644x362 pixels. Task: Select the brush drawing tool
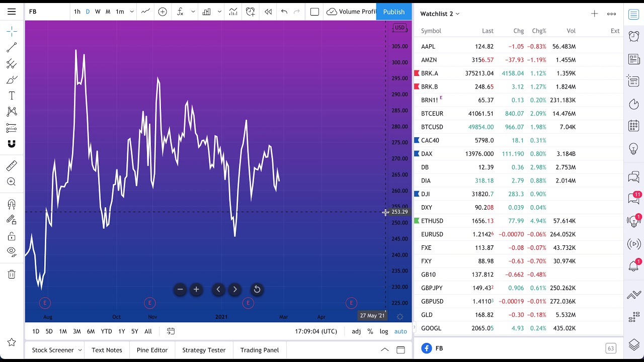click(12, 80)
